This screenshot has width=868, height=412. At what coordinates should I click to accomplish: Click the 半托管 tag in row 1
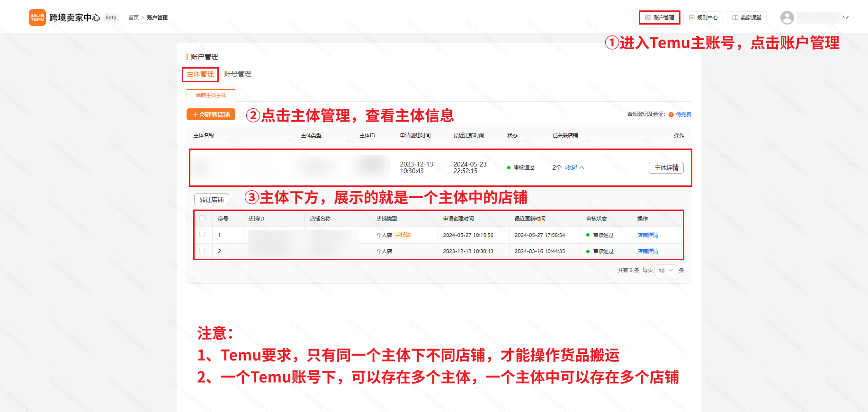(x=403, y=235)
